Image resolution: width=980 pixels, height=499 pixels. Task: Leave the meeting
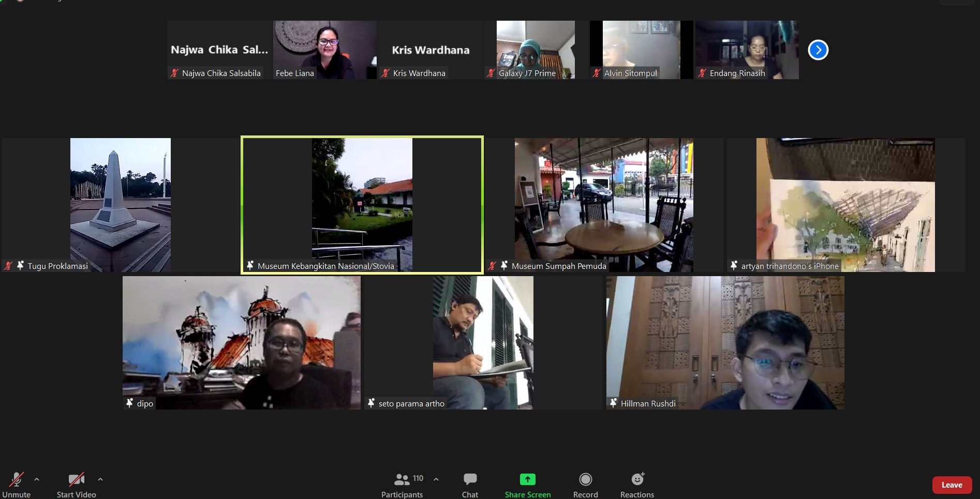(x=952, y=485)
